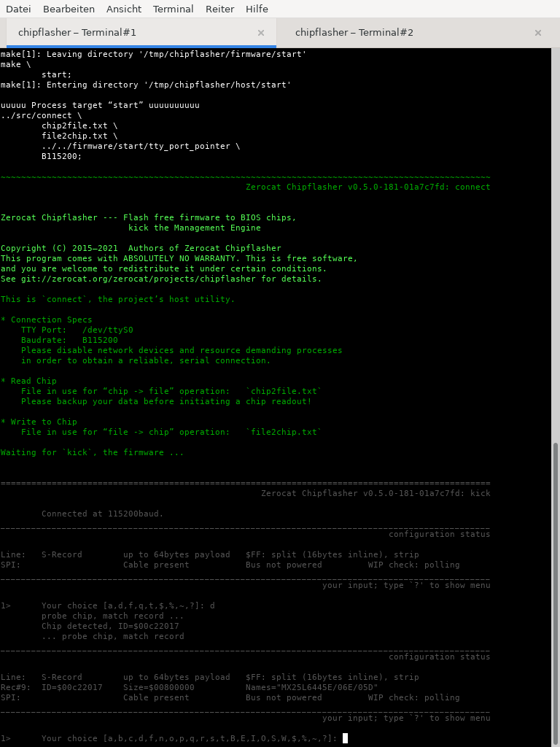Click the last 'your input; type `?' to show menu' line

(406, 718)
